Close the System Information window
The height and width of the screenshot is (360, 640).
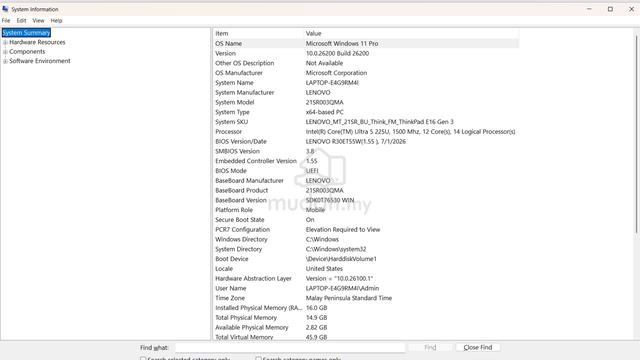point(631,9)
